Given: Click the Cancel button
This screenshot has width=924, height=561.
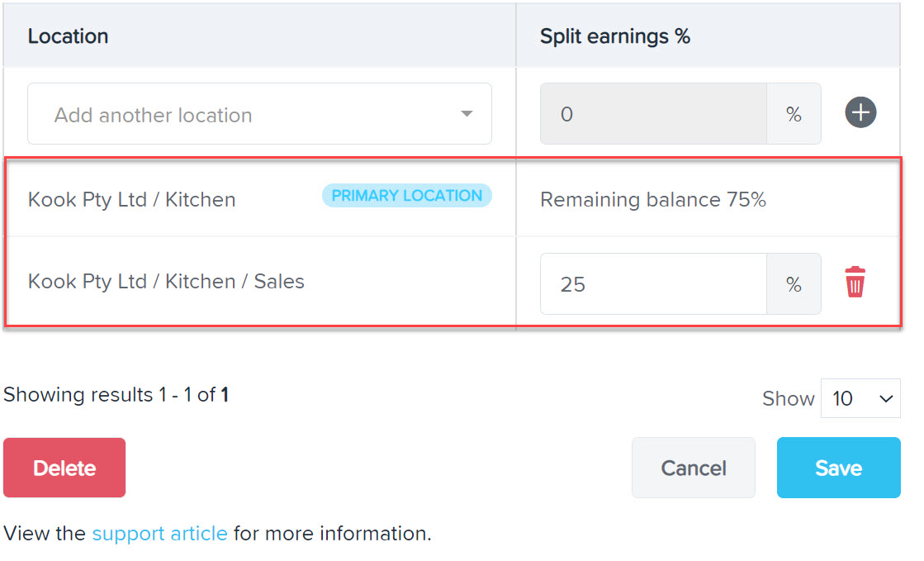Looking at the screenshot, I should pyautogui.click(x=694, y=468).
